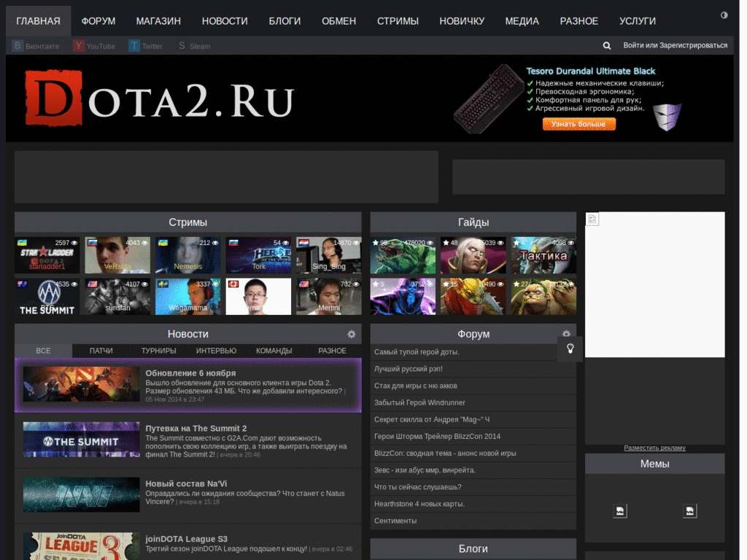Open the РАЗНОЕ top menu
The image size is (747, 560).
coord(578,21)
